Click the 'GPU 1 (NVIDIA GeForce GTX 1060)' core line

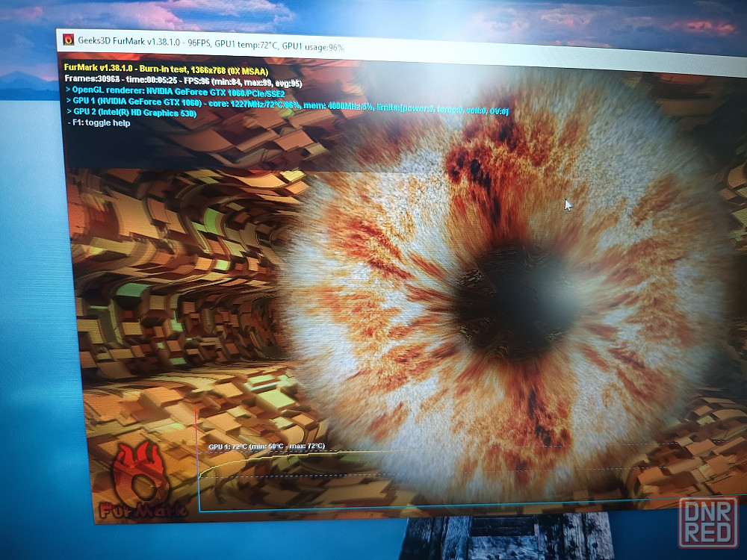click(x=288, y=105)
